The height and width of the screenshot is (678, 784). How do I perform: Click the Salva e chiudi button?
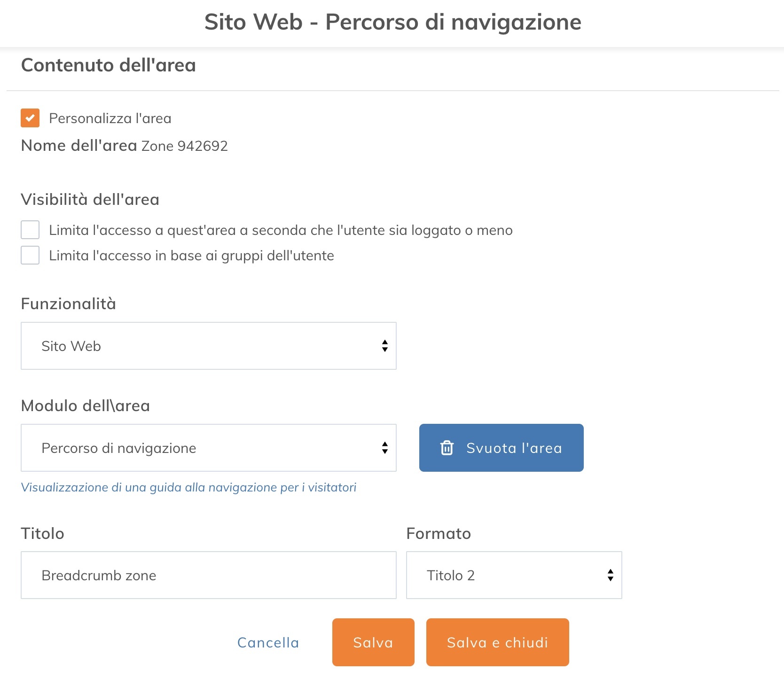click(x=497, y=642)
